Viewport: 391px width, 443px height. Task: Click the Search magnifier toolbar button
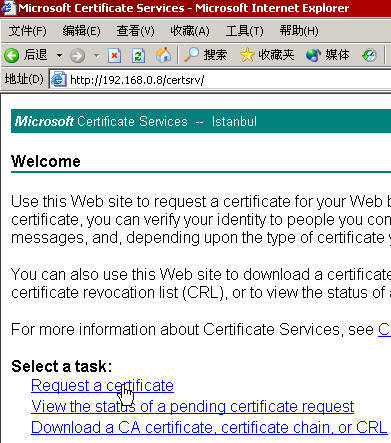point(205,55)
